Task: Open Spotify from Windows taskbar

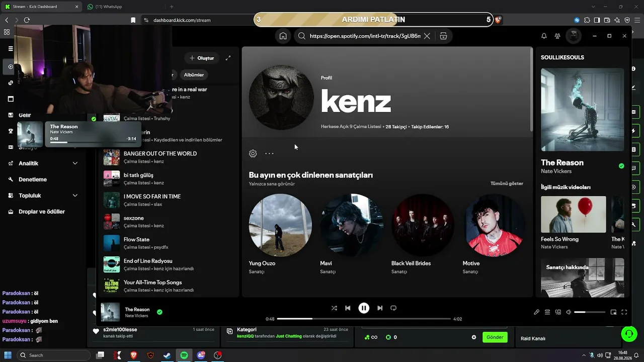Action: click(x=184, y=355)
